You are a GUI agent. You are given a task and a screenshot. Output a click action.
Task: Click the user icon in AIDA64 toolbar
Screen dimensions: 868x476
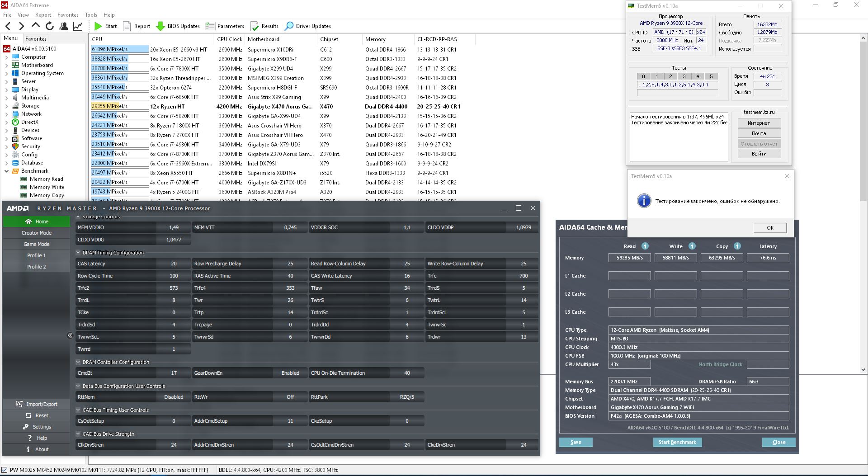click(x=64, y=26)
